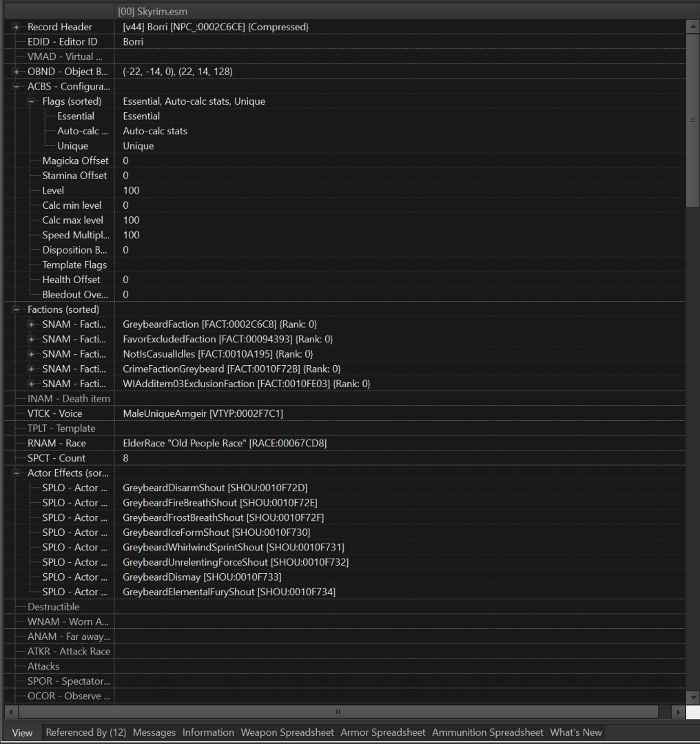700x744 pixels.
Task: Collapse the Flags (sorted) node
Action: pyautogui.click(x=31, y=101)
